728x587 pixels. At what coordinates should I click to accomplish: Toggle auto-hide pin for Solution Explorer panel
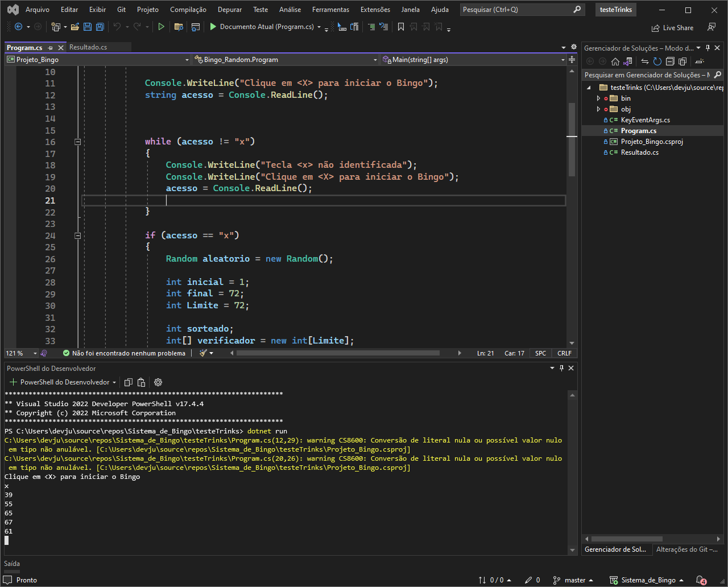point(708,48)
